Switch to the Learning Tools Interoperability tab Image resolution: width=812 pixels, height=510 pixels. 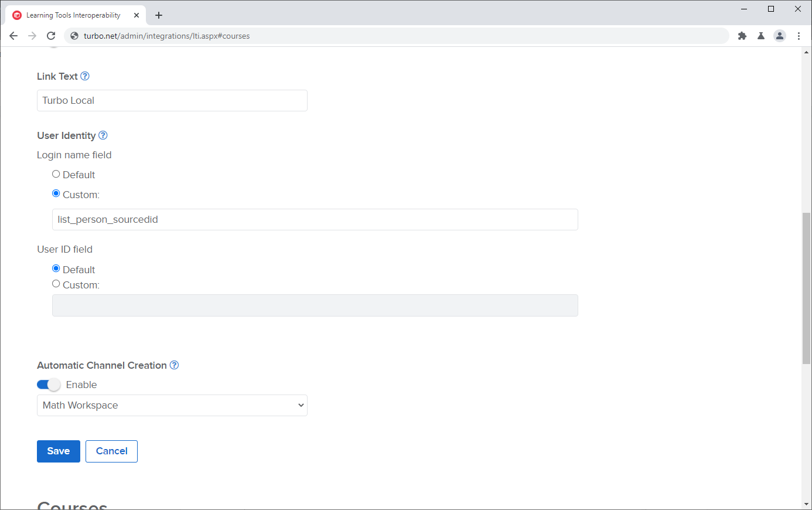click(x=74, y=15)
